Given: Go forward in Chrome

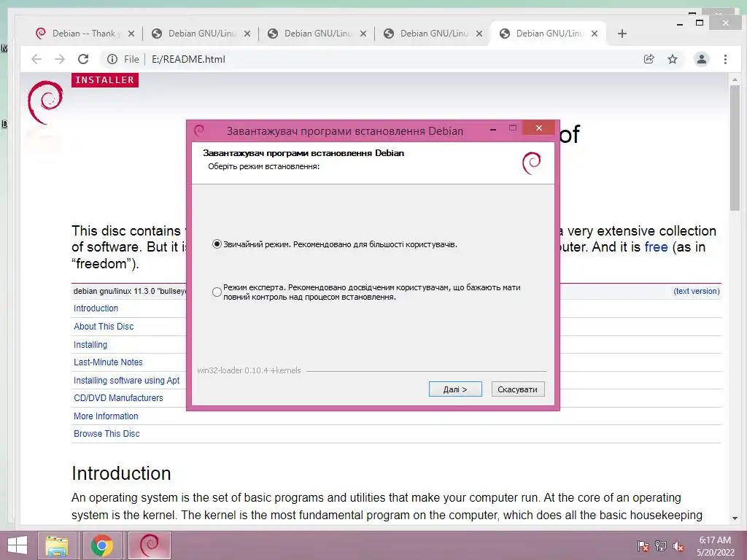Looking at the screenshot, I should pos(60,59).
